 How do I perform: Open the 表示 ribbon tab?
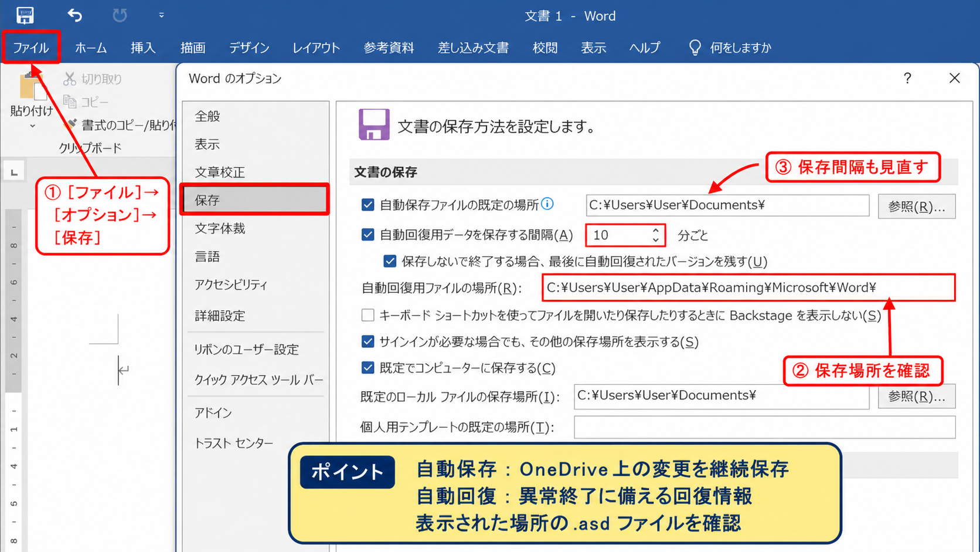[593, 48]
